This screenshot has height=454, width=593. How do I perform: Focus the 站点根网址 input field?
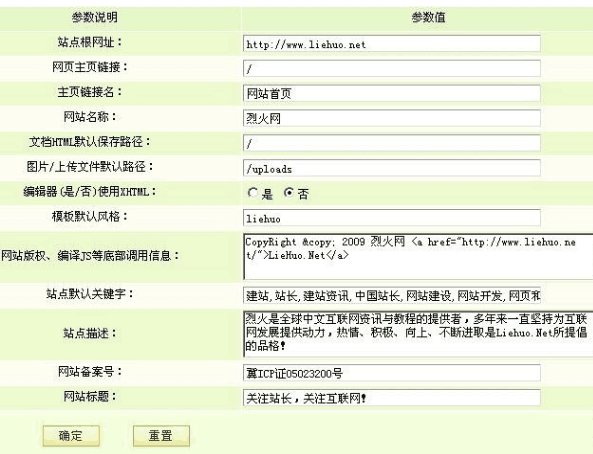click(x=392, y=44)
